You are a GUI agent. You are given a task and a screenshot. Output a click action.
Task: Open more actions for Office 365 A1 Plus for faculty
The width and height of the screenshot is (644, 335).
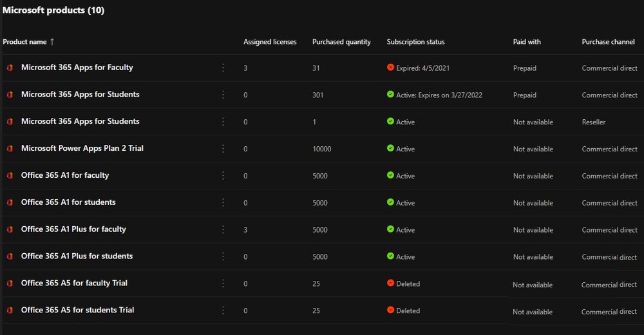click(223, 229)
